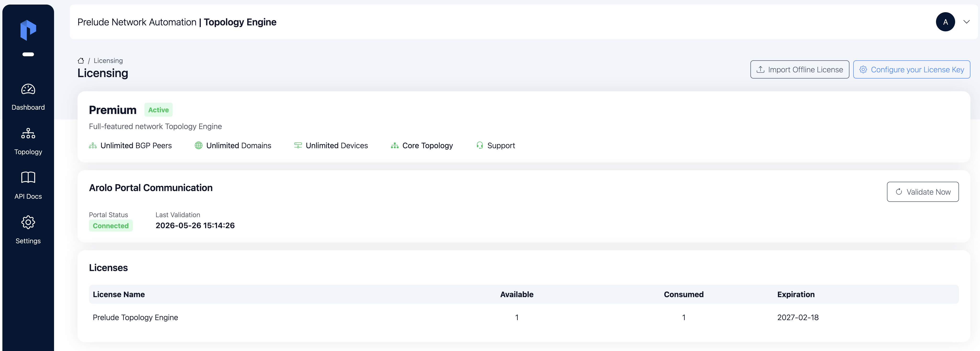Image resolution: width=980 pixels, height=351 pixels.
Task: Click the Expiration column header
Action: (x=796, y=295)
